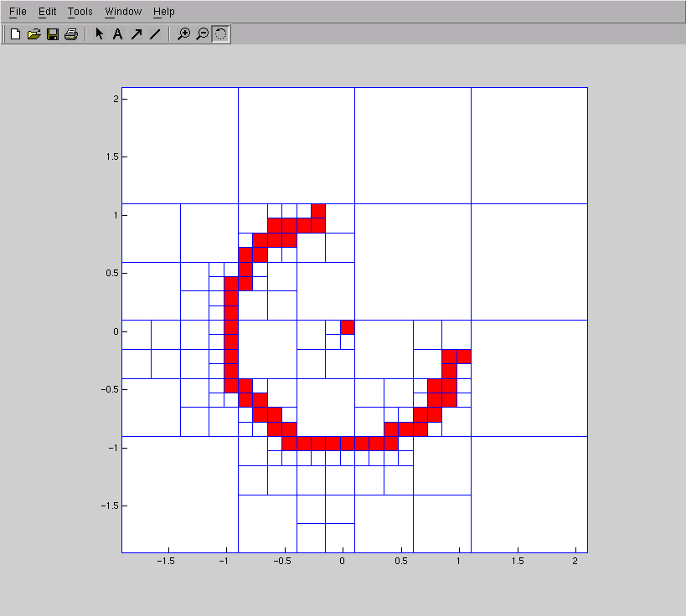The image size is (686, 616).
Task: Activate the Rotate 3D tool
Action: point(220,34)
